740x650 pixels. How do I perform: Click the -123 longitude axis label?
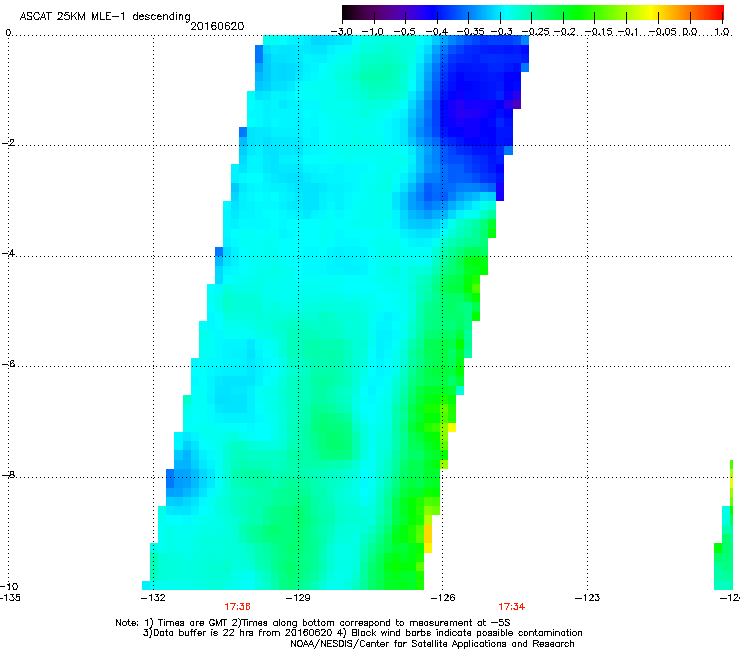[x=588, y=598]
